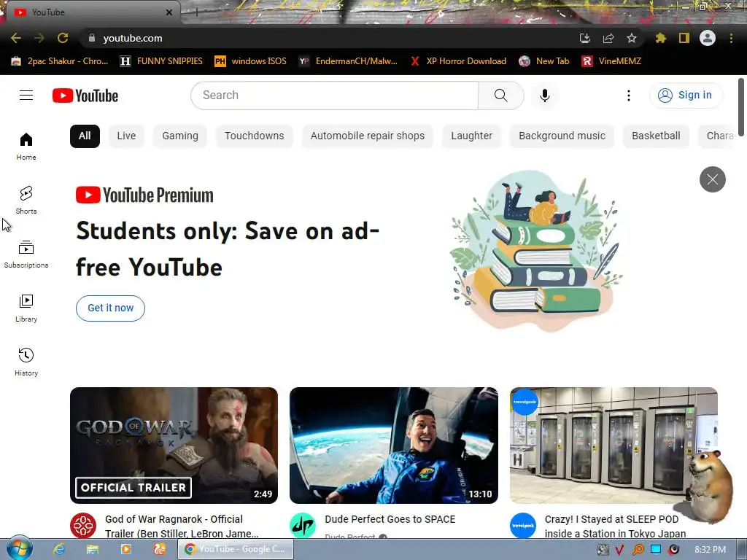The image size is (747, 560).
Task: Click the YouTube logo
Action: [85, 96]
